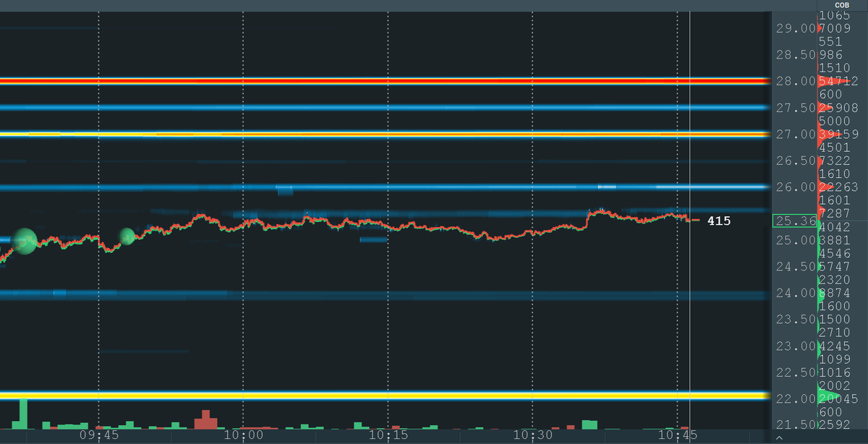This screenshot has height=444, width=868.
Task: Select the COB column header
Action: click(841, 5)
